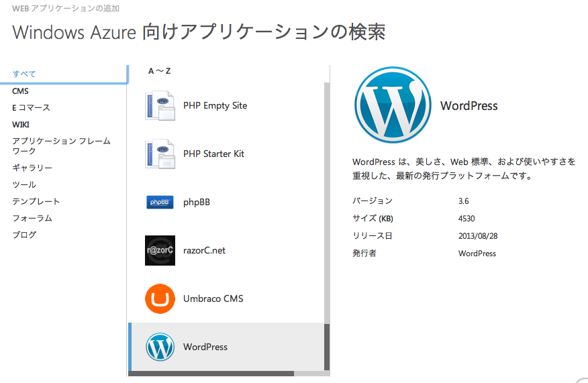Click the PHP Starter Kit icon
Image resolution: width=588 pixels, height=383 pixels.
point(160,154)
